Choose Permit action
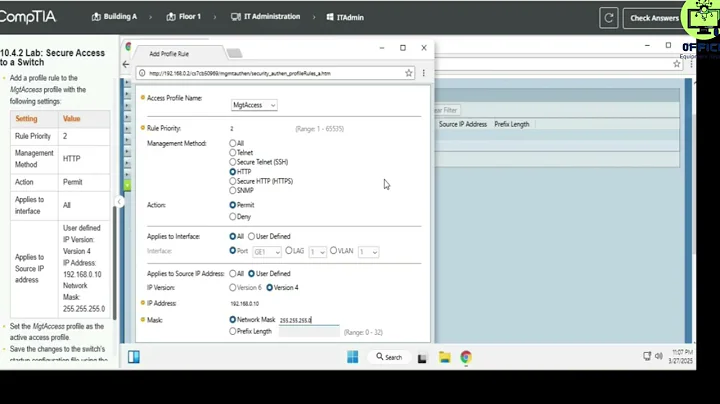The image size is (720, 404). (x=232, y=205)
